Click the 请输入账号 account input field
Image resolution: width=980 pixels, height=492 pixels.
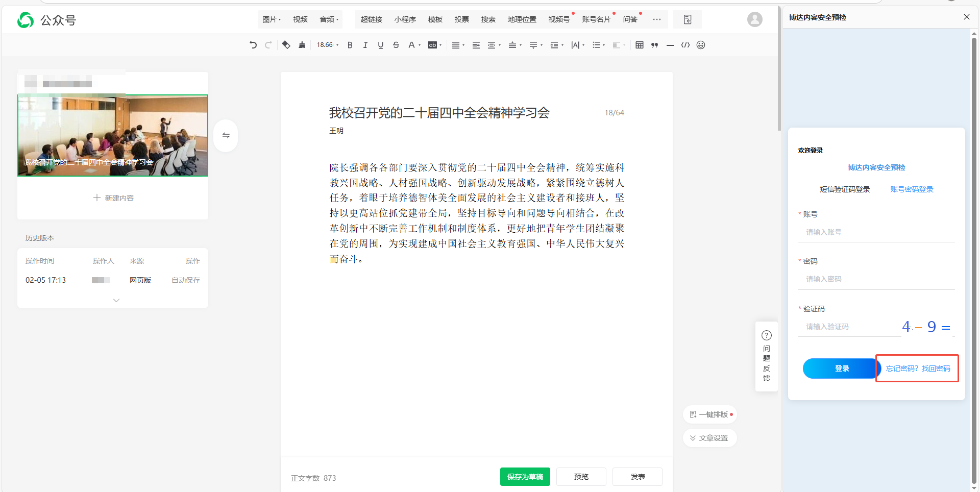tap(876, 232)
